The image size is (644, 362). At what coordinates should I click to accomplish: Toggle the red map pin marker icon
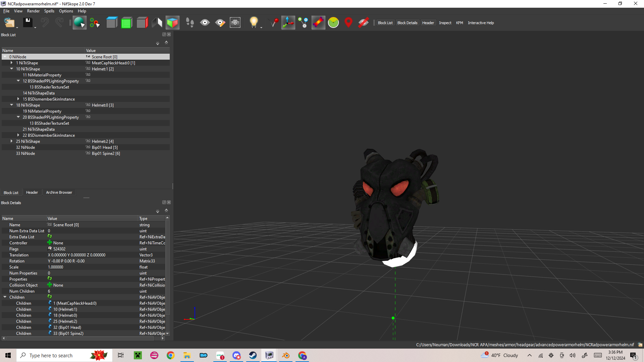point(348,23)
